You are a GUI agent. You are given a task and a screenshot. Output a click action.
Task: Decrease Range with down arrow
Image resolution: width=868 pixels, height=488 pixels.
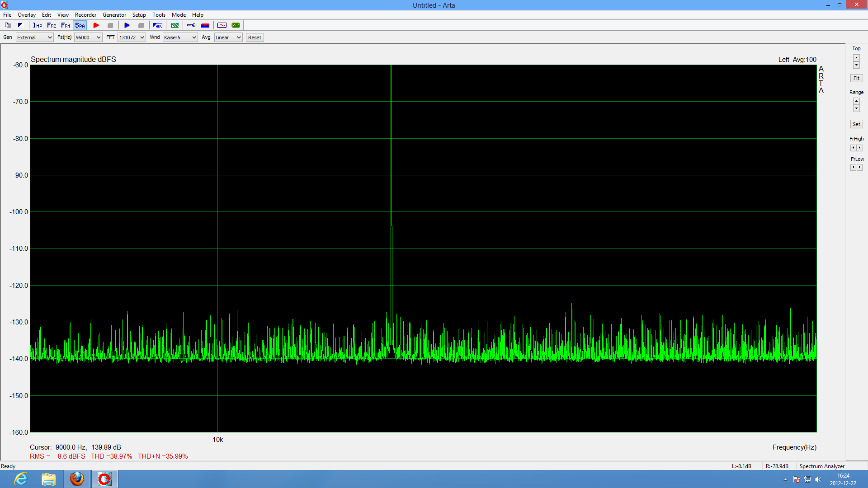click(856, 108)
